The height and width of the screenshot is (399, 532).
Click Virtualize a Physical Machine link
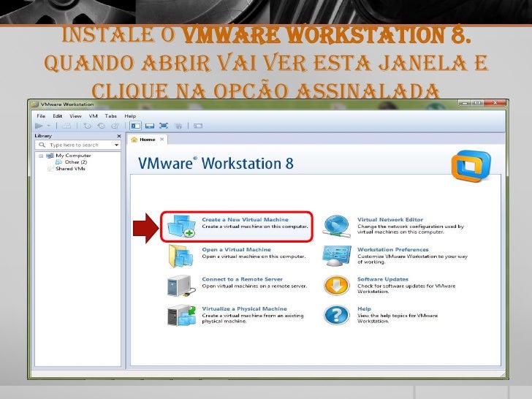click(244, 308)
